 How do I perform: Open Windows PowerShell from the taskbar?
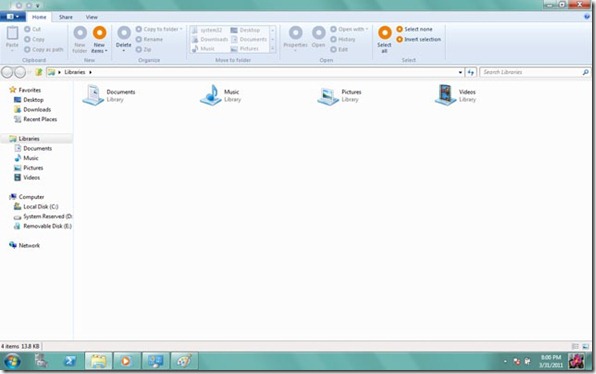pyautogui.click(x=70, y=361)
